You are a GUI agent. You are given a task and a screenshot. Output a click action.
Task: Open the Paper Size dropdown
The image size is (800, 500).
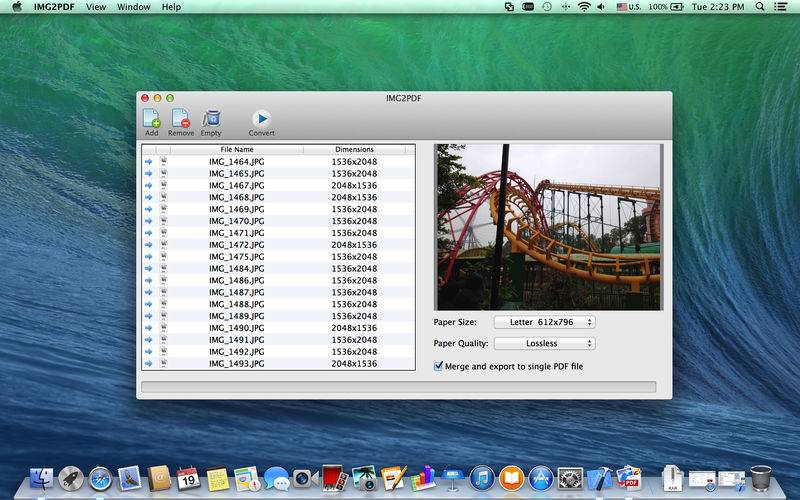coord(544,322)
